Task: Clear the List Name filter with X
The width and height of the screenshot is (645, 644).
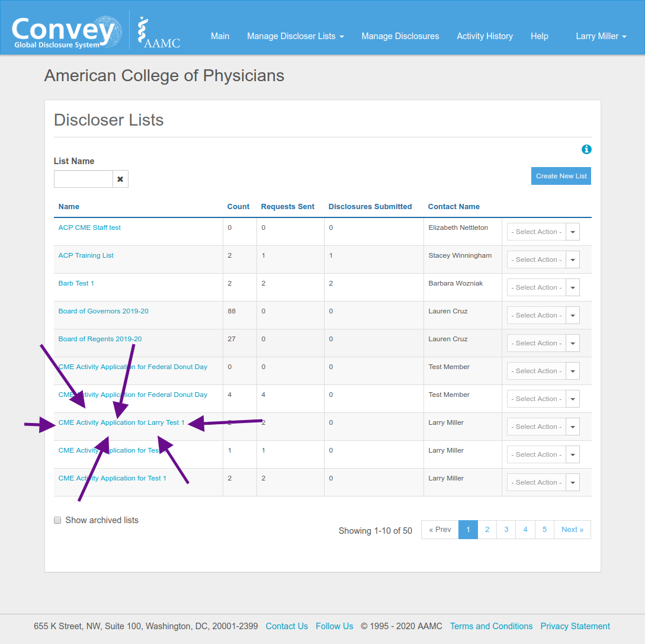Action: coord(120,179)
